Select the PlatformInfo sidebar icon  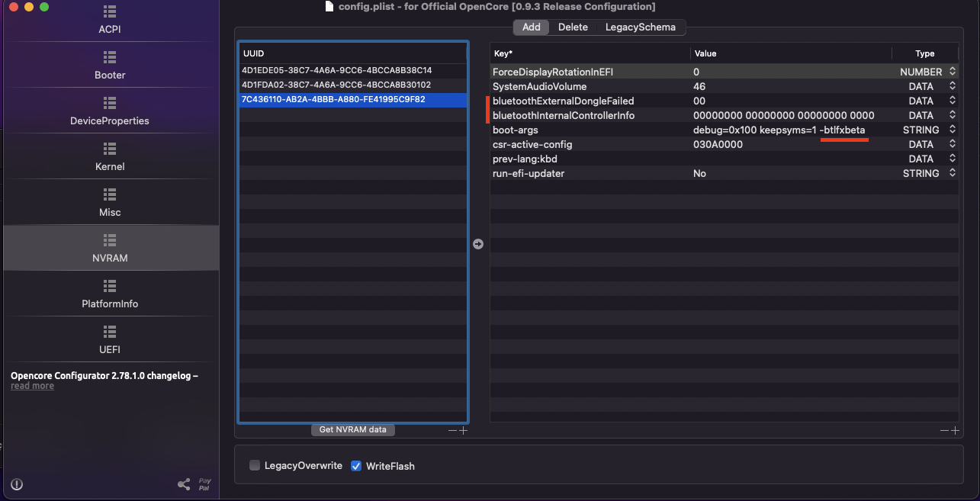(110, 286)
